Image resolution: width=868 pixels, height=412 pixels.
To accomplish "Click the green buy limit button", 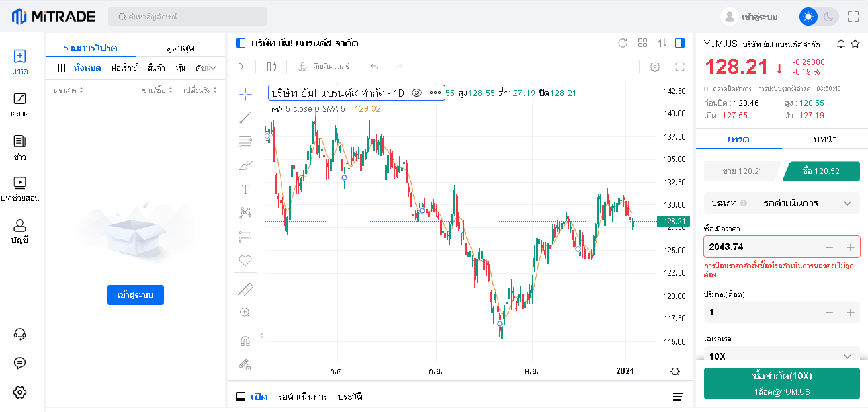I will tap(782, 384).
